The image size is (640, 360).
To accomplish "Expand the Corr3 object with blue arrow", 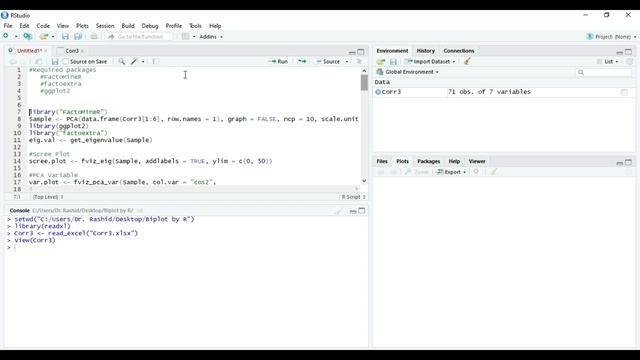I will click(x=378, y=92).
